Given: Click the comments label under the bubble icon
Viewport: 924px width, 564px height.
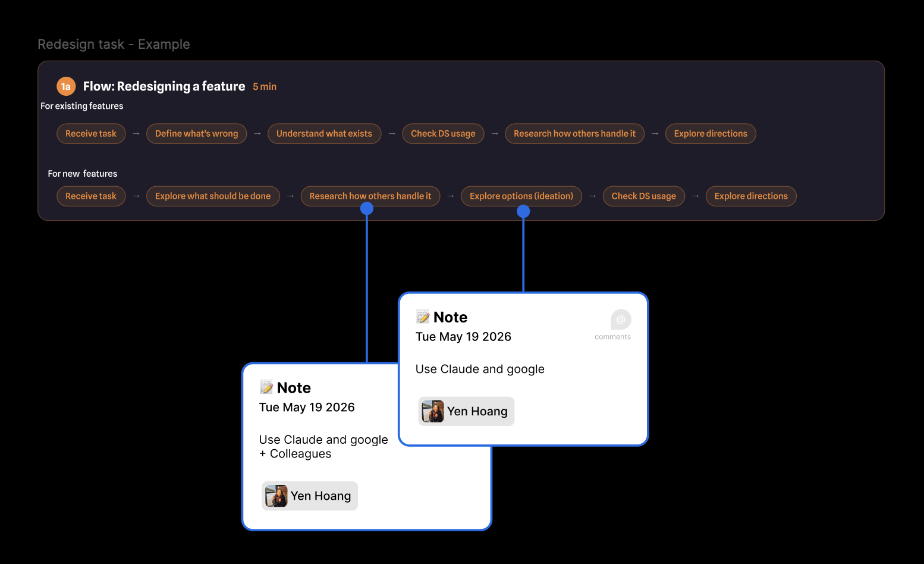Looking at the screenshot, I should click(x=612, y=337).
